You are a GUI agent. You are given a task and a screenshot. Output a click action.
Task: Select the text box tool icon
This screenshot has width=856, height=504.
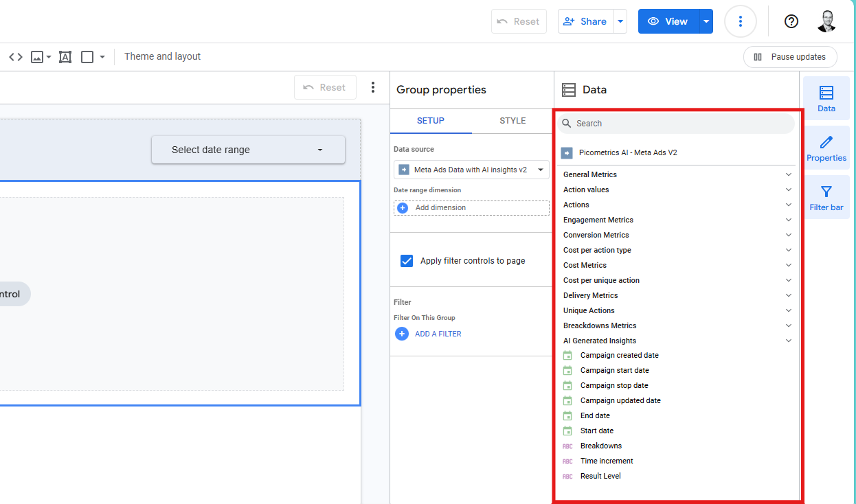65,57
